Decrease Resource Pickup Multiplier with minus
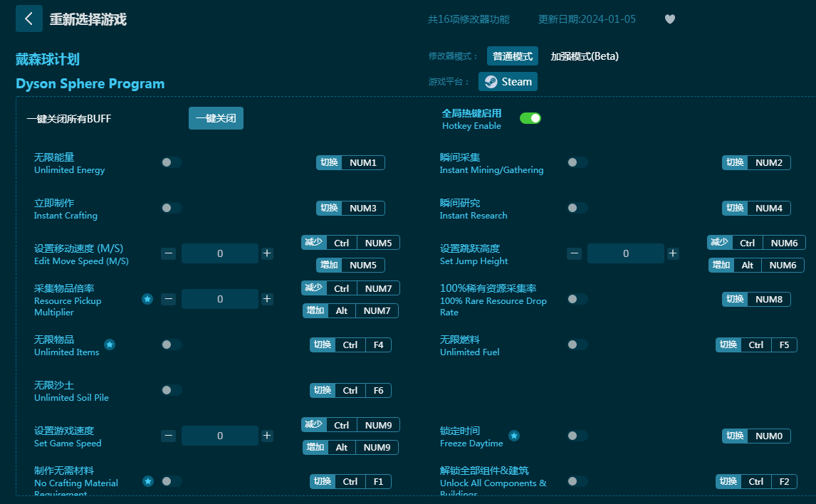 pos(168,299)
